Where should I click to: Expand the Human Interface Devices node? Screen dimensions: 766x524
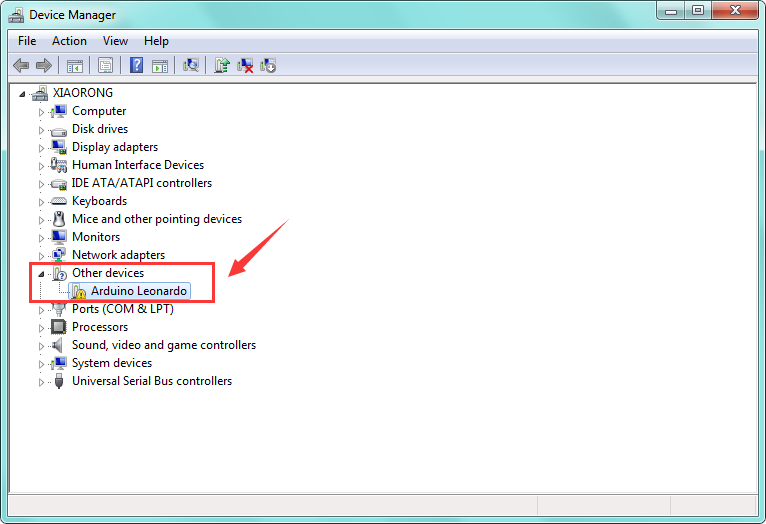41,166
